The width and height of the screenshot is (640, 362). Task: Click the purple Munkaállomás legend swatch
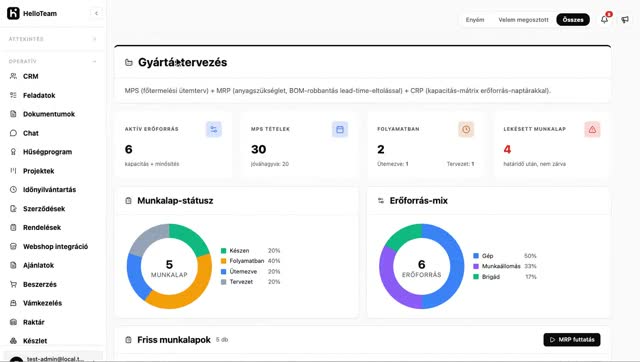tap(476, 266)
